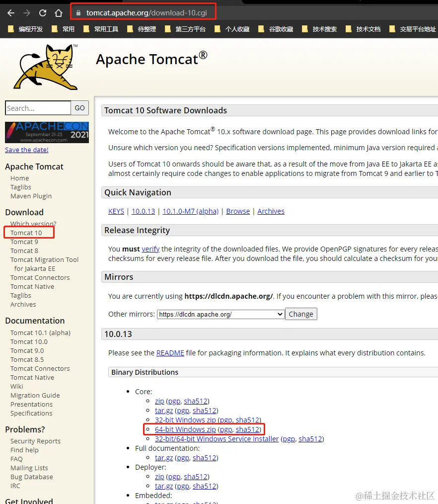Viewport: 438px width, 504px height.
Task: Open Tomcat 10.0 documentation
Action: click(29, 341)
